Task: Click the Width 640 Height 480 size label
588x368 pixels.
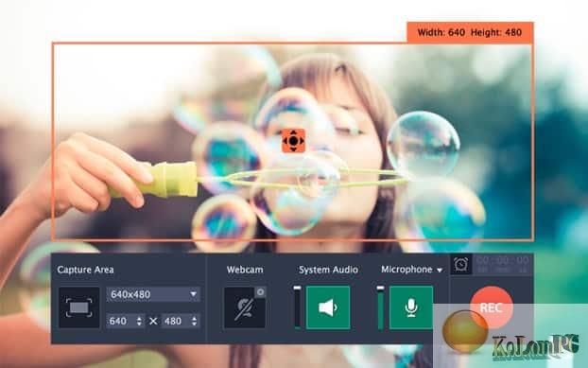Action: pyautogui.click(x=470, y=32)
